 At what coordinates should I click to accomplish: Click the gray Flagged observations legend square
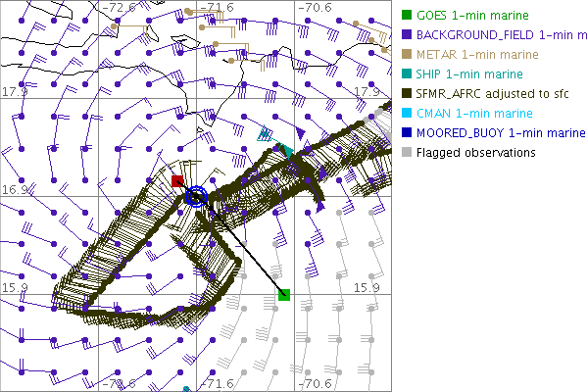[407, 152]
